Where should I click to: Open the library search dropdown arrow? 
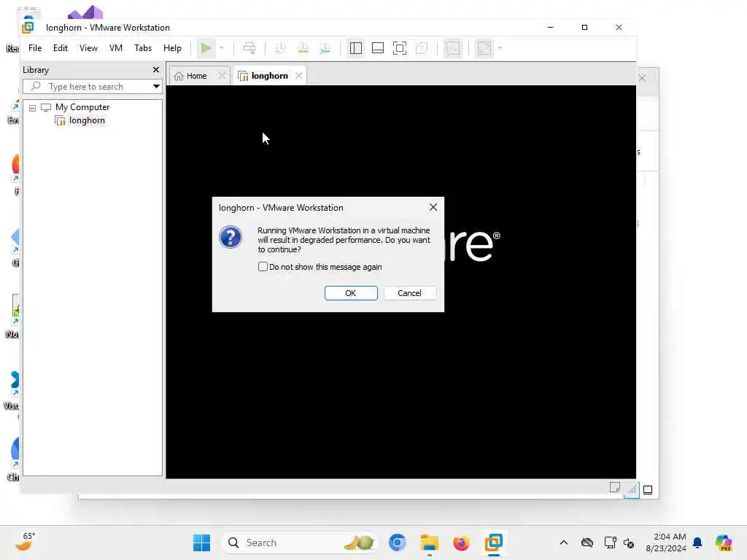(156, 87)
